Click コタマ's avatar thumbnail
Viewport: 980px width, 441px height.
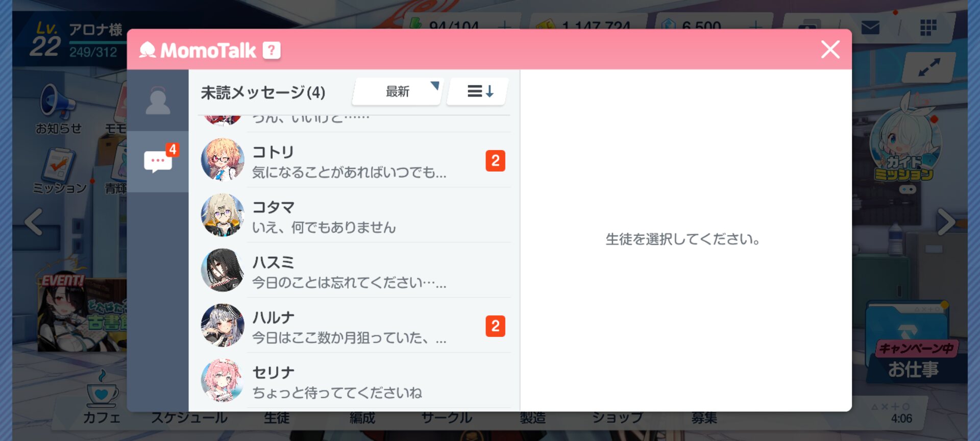point(223,215)
